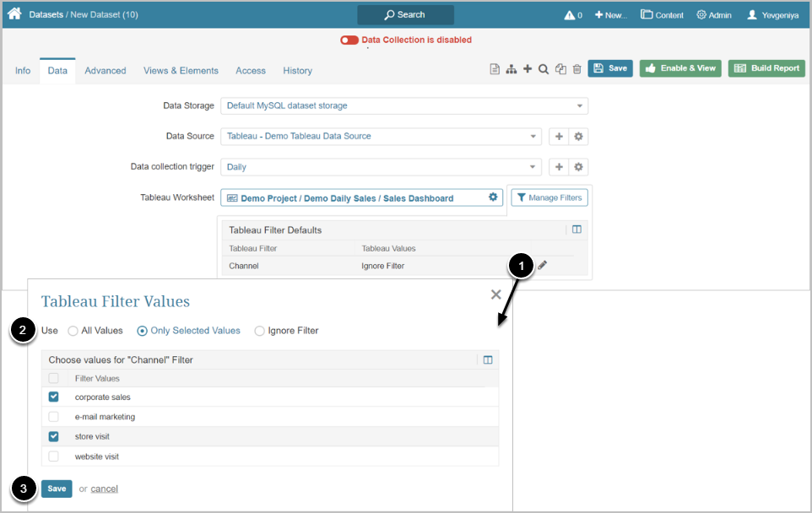Click the trash delete icon in toolbar
Viewport: 812px width, 513px height.
577,69
